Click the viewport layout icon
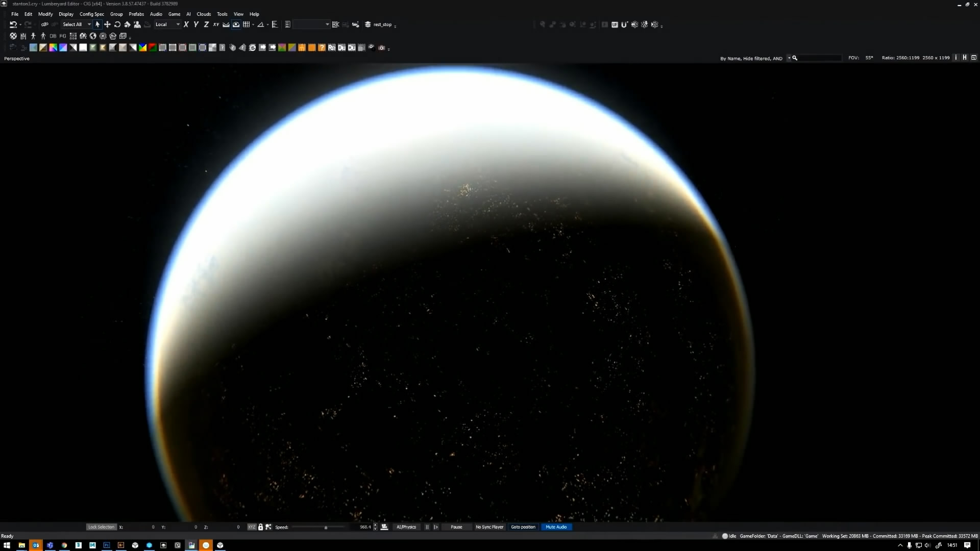The width and height of the screenshot is (980, 551). (973, 58)
